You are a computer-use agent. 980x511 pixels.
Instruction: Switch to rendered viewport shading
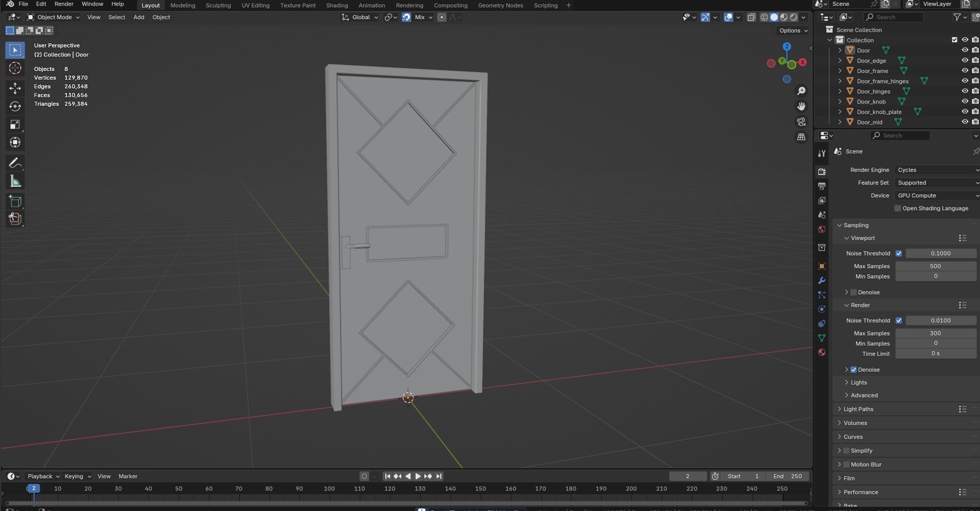coord(794,17)
